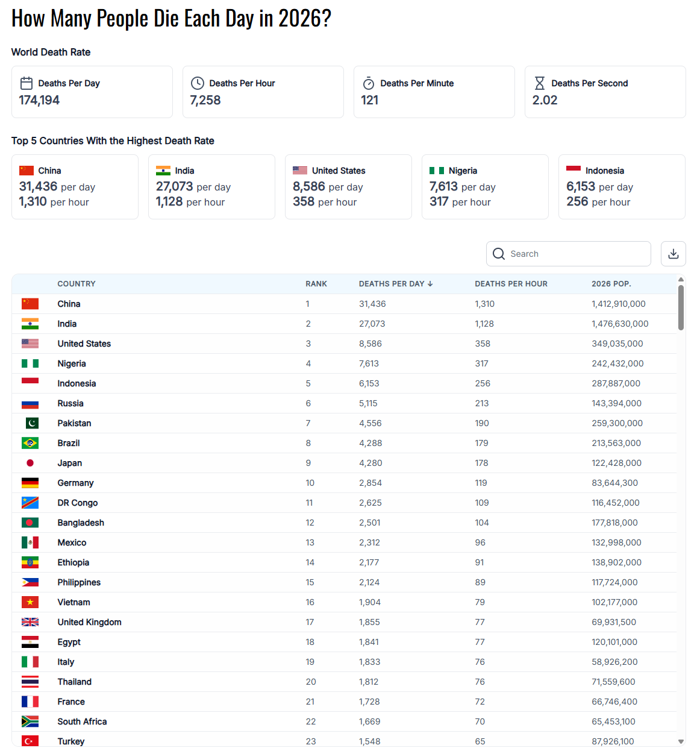The image size is (700, 751).
Task: Sort table by Deaths Per Day column
Action: tap(395, 284)
